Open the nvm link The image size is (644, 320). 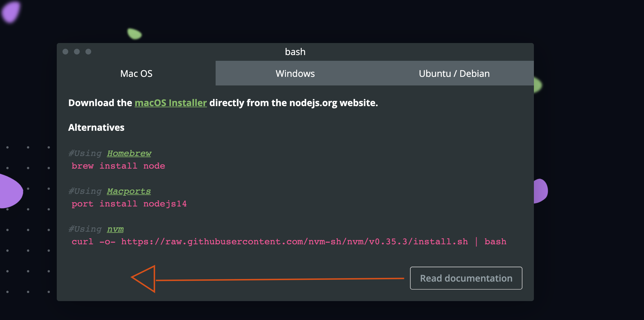click(x=115, y=229)
